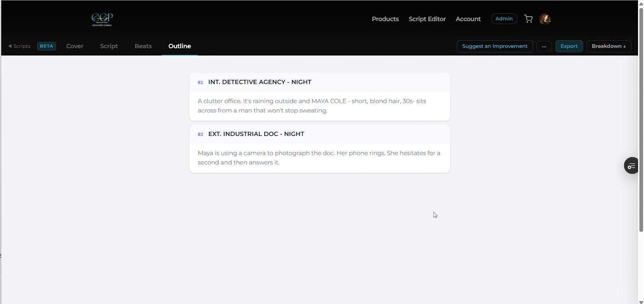The image size is (644, 304).
Task: Open the ellipsis more-options menu
Action: tap(544, 46)
